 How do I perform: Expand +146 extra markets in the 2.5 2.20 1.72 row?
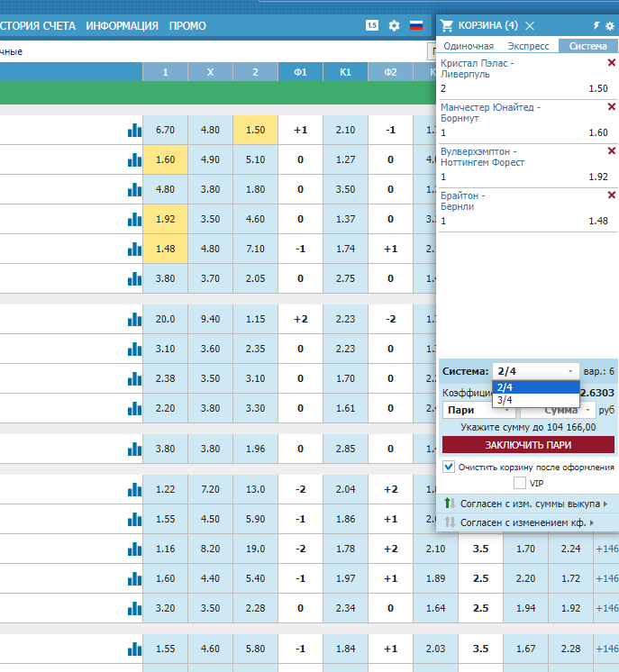click(606, 578)
